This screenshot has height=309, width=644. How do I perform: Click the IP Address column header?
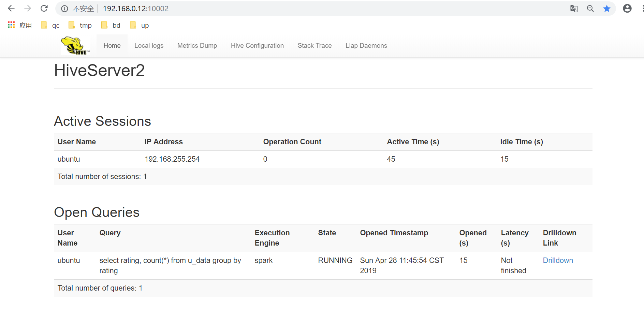pos(163,142)
